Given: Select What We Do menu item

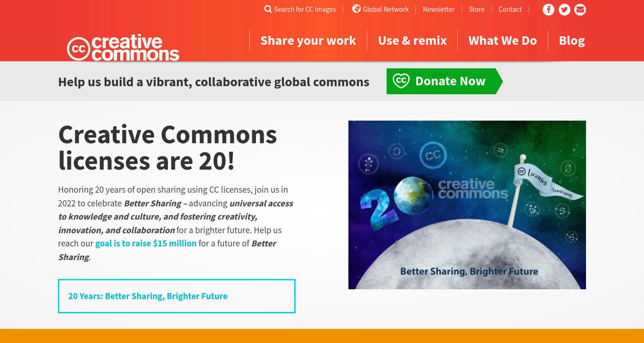Looking at the screenshot, I should 503,41.
